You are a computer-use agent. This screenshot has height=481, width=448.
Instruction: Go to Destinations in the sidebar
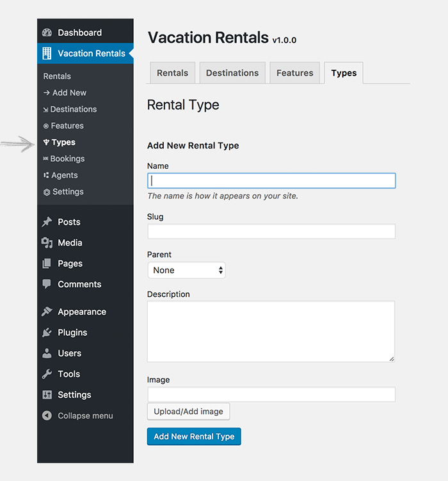click(x=74, y=109)
